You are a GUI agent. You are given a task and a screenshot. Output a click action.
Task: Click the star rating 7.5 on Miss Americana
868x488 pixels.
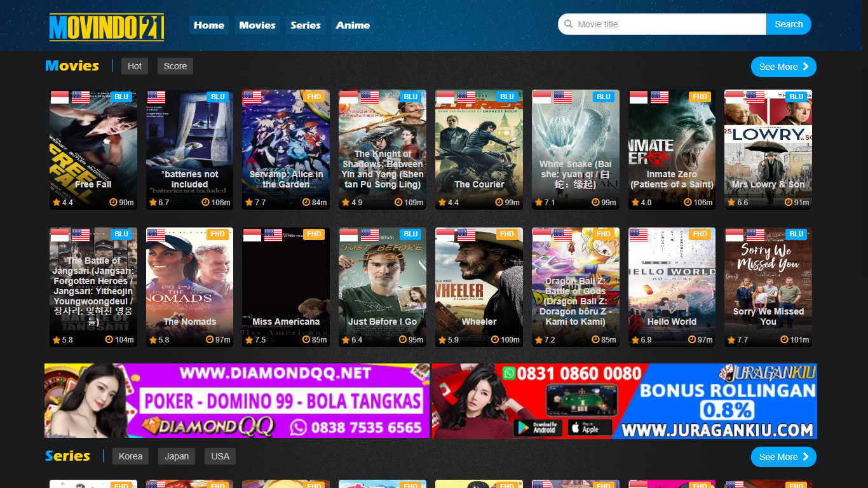255,340
